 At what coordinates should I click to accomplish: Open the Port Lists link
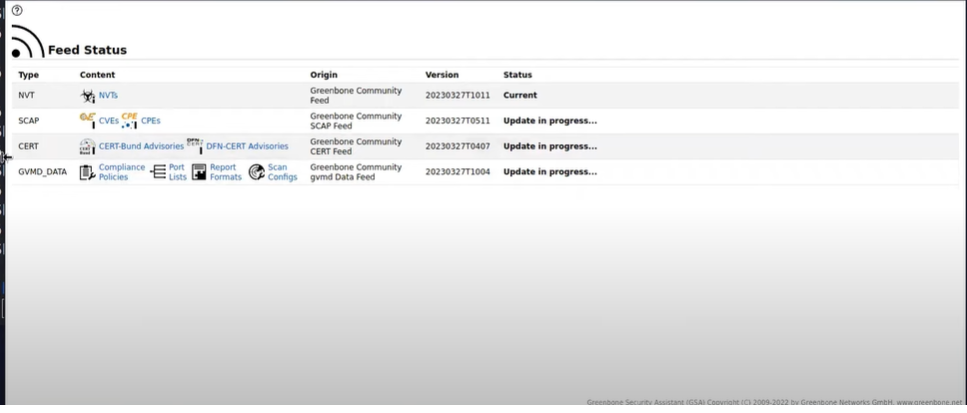point(178,172)
